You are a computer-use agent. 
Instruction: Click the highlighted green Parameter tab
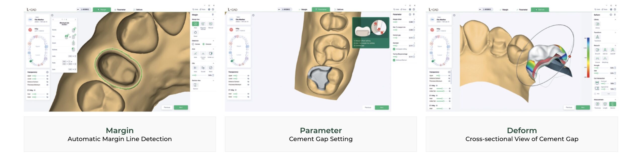pyautogui.click(x=321, y=9)
